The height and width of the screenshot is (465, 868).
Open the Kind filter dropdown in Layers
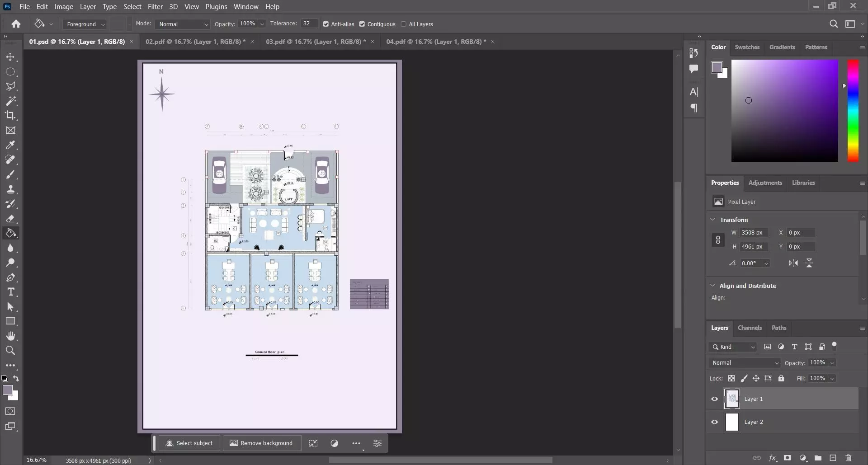tap(732, 347)
